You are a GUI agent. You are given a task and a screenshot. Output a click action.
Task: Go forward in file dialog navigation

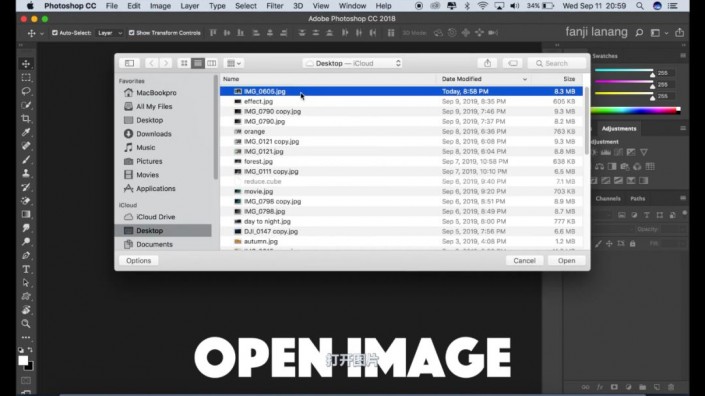165,63
